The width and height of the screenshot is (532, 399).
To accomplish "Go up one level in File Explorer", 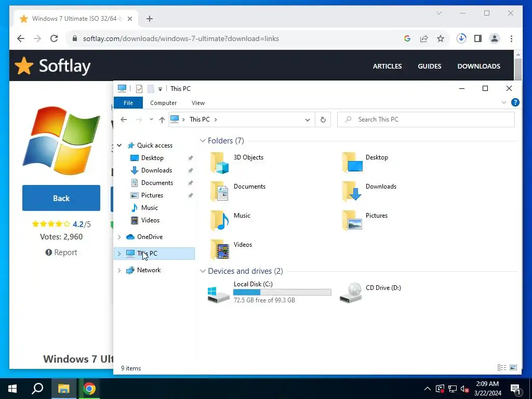I will 162,119.
